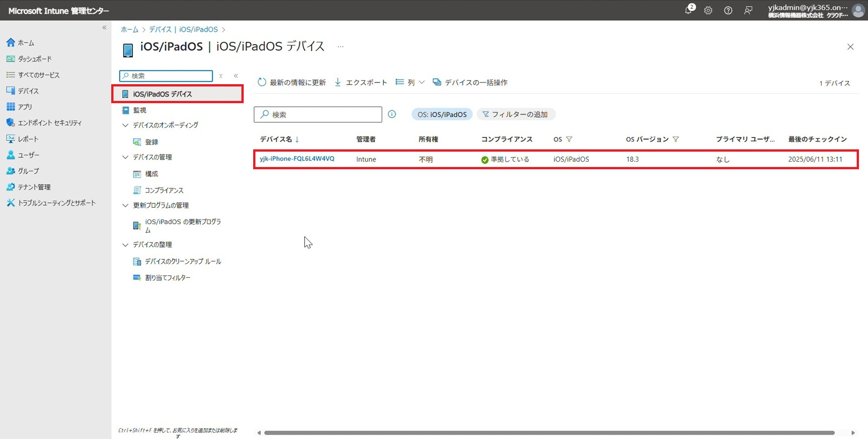
Task: Click the OS バージョン filter icon
Action: click(x=676, y=139)
